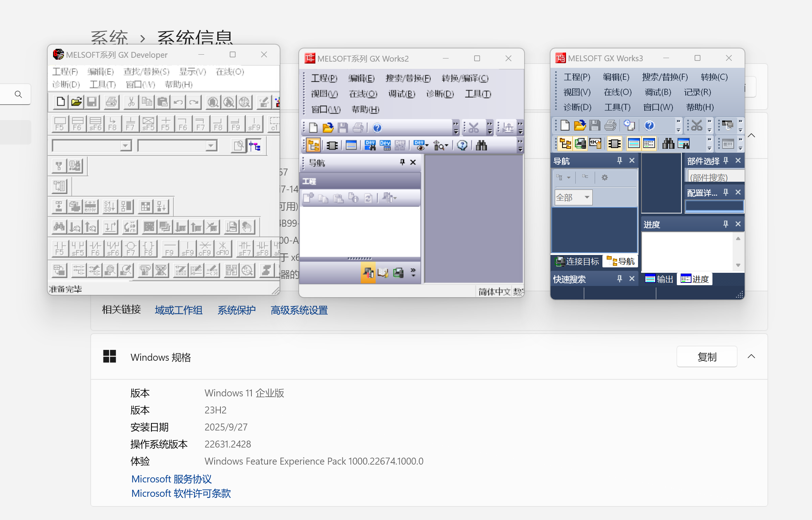Image resolution: width=812 pixels, height=520 pixels.
Task: Click New file icon in GX Works3
Action: (565, 125)
